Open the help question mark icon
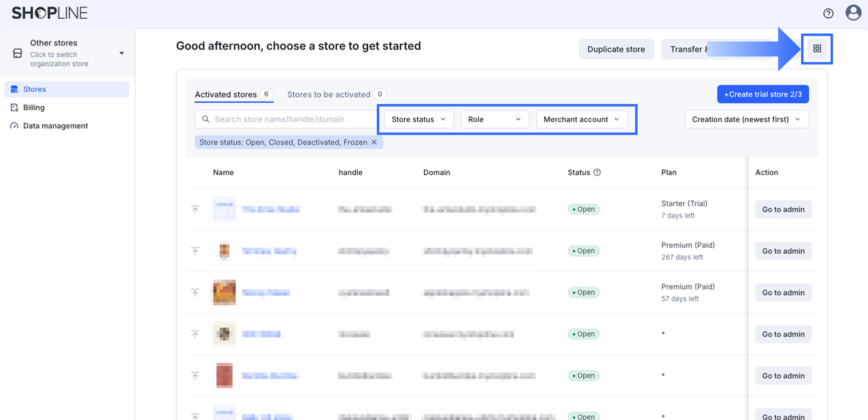This screenshot has width=868, height=420. pyautogui.click(x=828, y=13)
